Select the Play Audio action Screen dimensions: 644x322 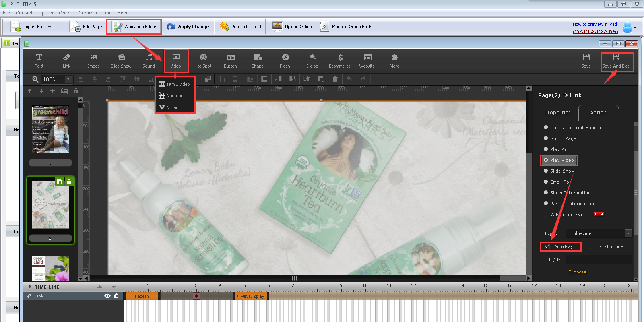pyautogui.click(x=559, y=149)
